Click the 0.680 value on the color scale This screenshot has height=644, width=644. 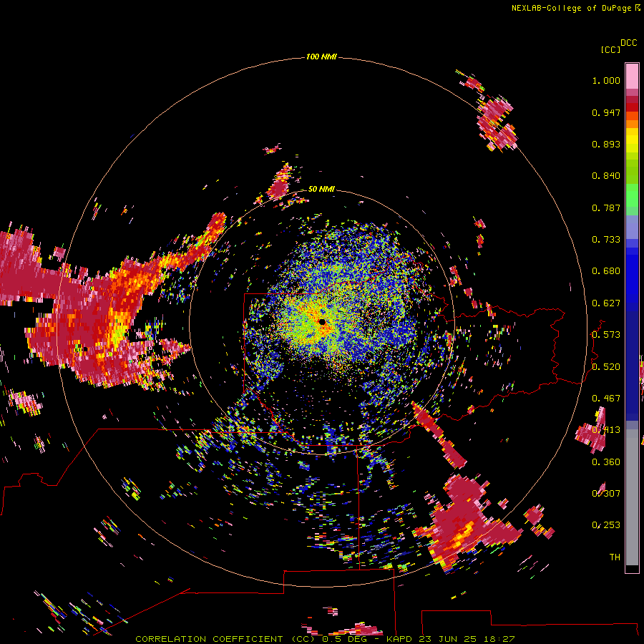click(x=606, y=271)
